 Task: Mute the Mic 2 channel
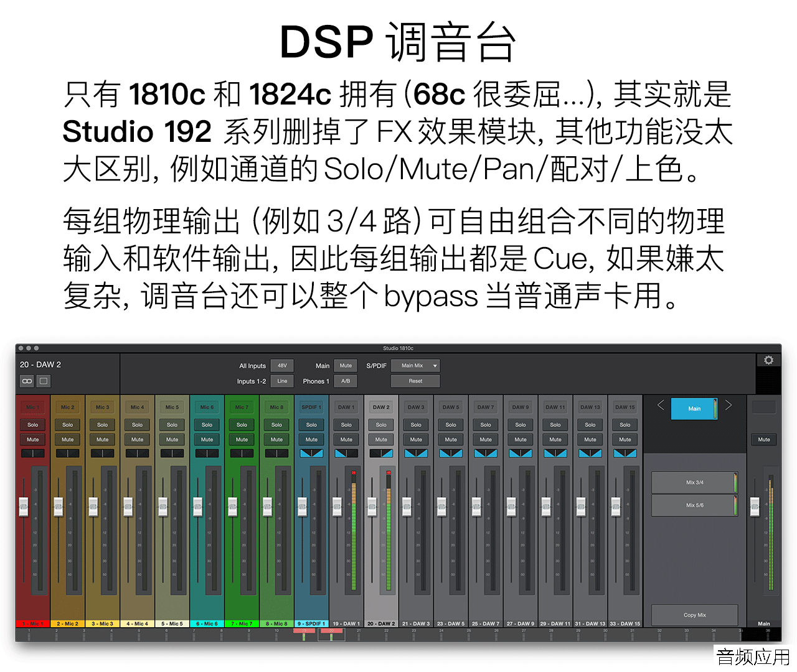[x=68, y=439]
